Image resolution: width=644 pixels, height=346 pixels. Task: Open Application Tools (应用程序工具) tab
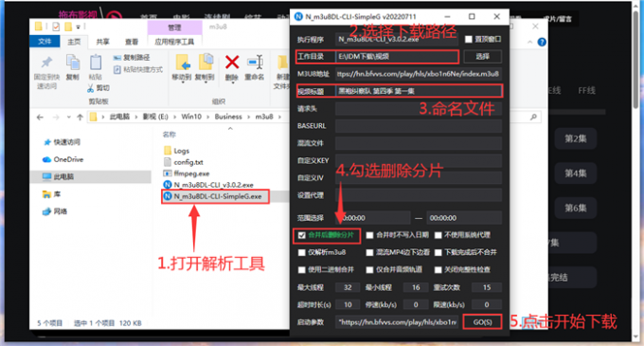(174, 42)
